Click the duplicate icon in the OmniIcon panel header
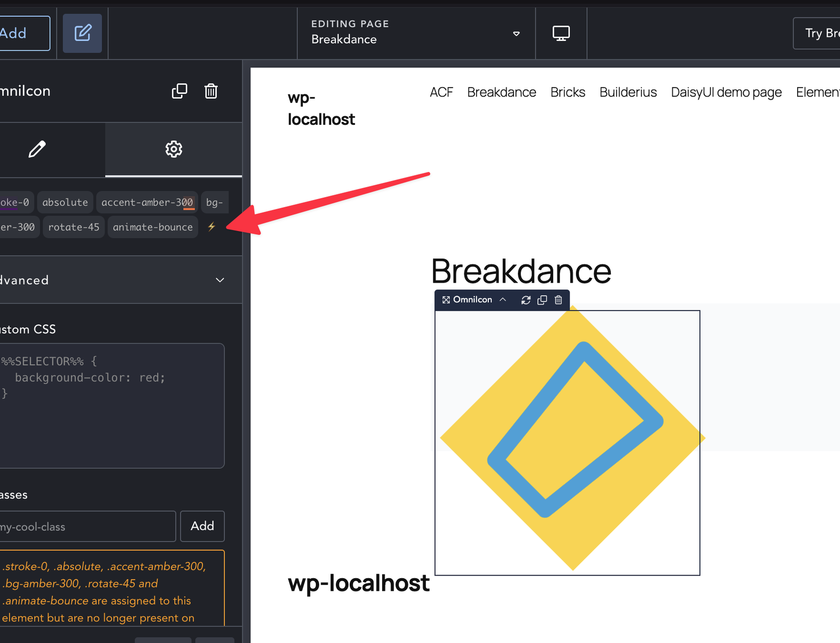The width and height of the screenshot is (840, 643). tap(179, 91)
